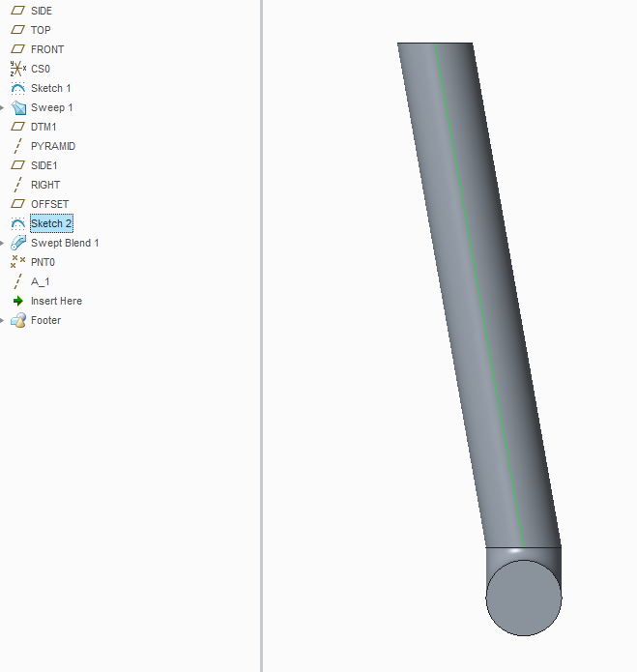The image size is (637, 672).
Task: Click the SIDE1 datum plane icon
Action: (17, 165)
